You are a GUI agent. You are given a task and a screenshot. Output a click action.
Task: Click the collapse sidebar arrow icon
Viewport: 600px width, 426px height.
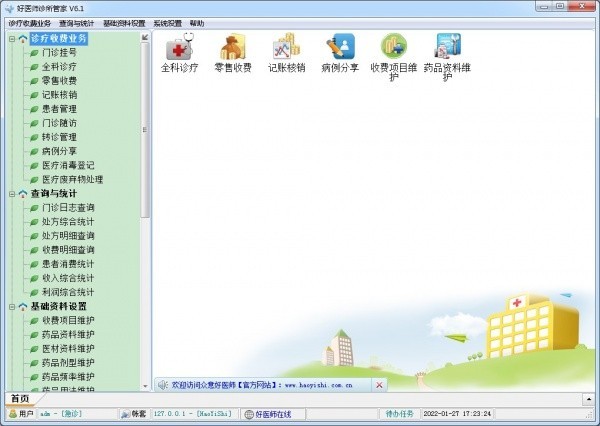coord(145,37)
